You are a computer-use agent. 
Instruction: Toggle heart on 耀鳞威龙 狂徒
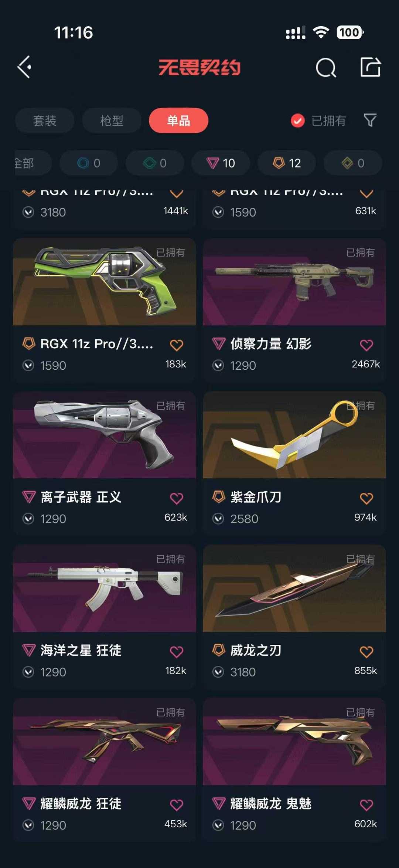point(176,805)
